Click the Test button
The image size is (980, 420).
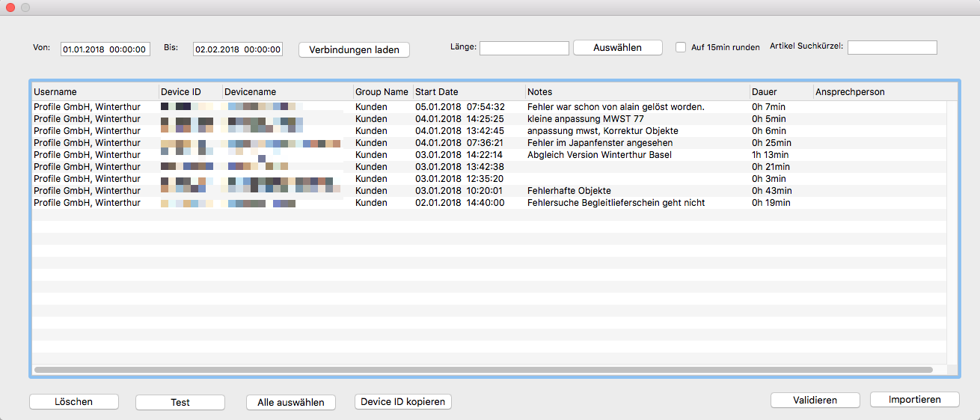[x=180, y=402]
